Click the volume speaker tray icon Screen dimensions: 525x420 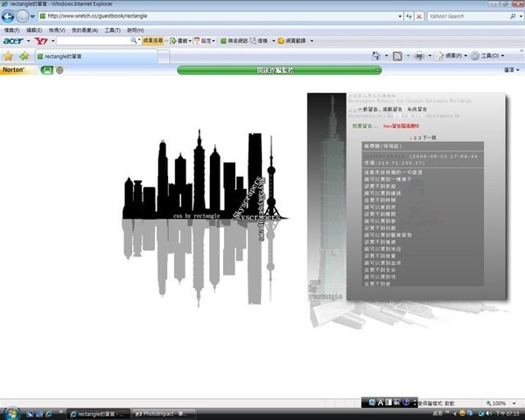pyautogui.click(x=489, y=414)
